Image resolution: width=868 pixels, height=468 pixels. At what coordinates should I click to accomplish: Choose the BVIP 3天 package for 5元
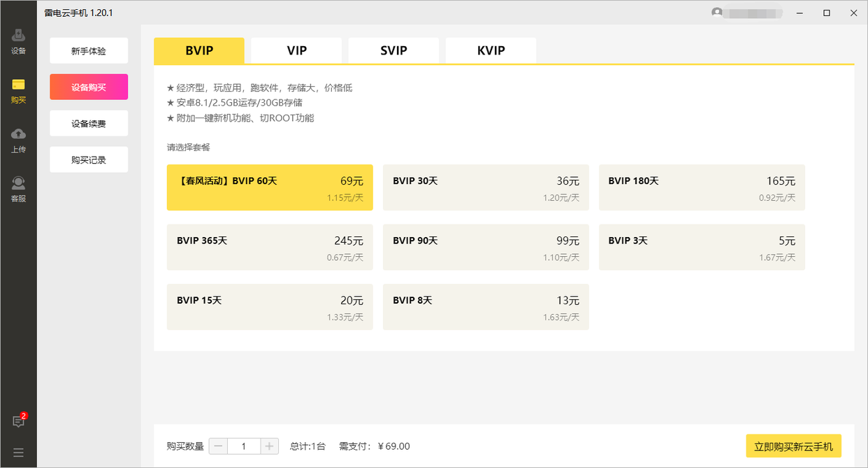click(702, 247)
